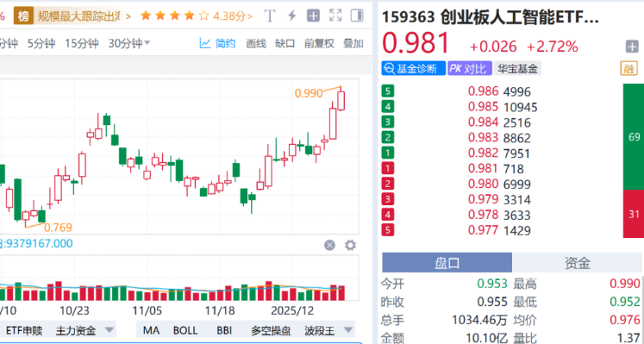Click the 2025/12 date axis label
The width and height of the screenshot is (644, 344).
(x=292, y=310)
